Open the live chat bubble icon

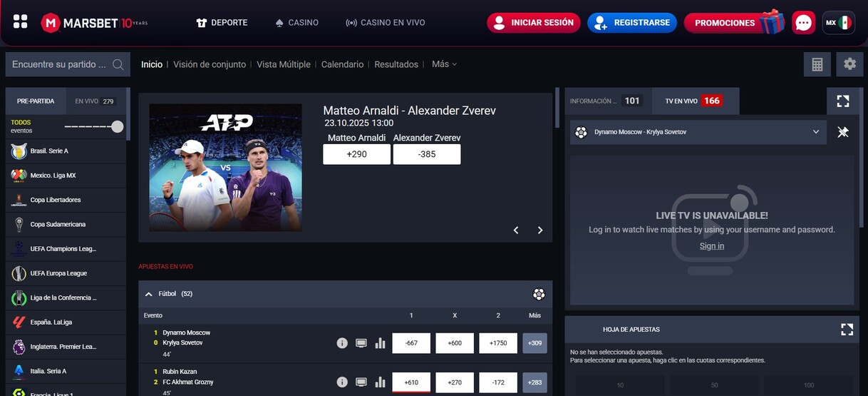click(803, 23)
